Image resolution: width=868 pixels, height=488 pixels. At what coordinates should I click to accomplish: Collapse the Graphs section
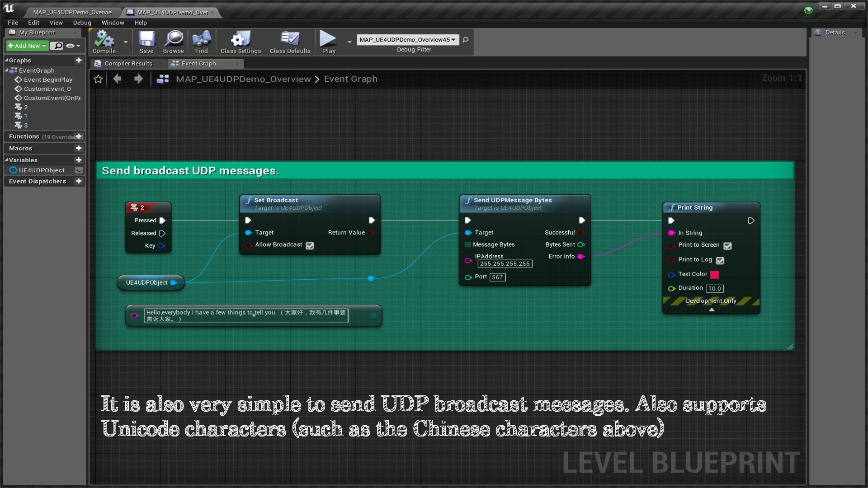(x=6, y=60)
